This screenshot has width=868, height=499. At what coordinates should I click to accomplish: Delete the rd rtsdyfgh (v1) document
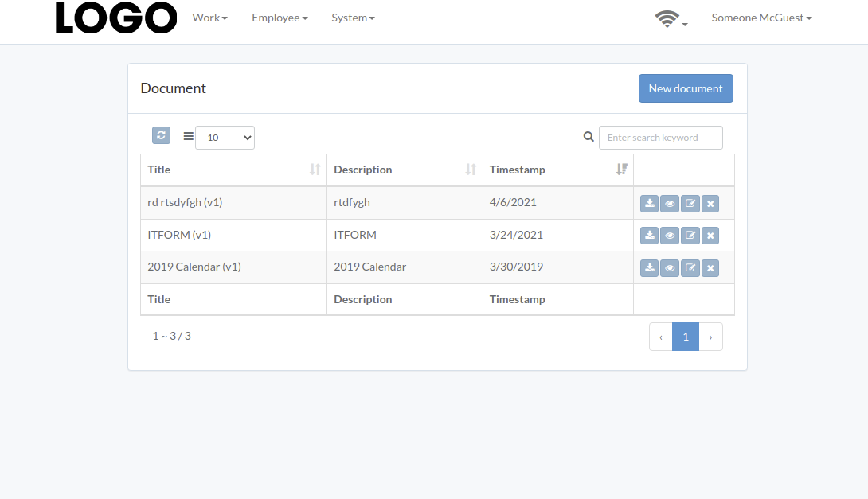710,204
